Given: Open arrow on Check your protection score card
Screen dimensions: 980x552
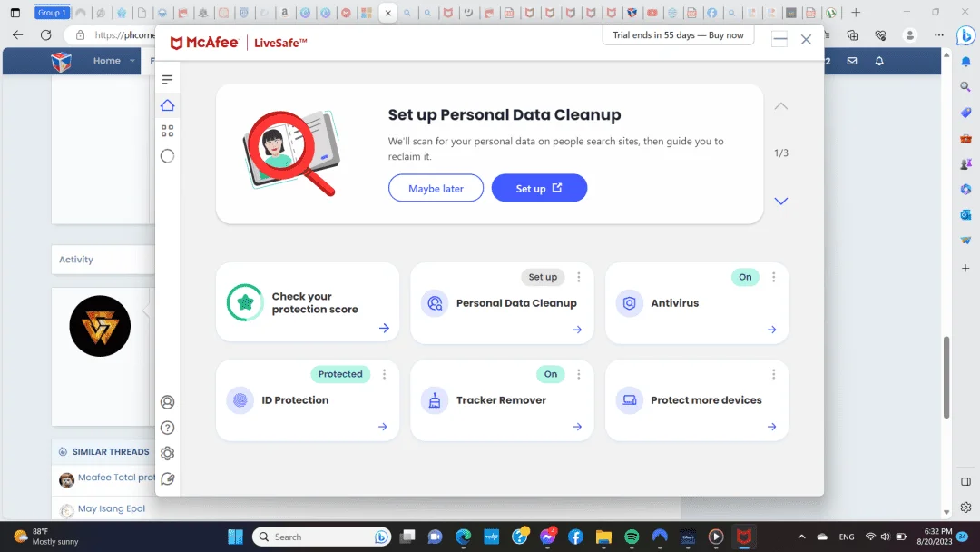Looking at the screenshot, I should click(384, 328).
